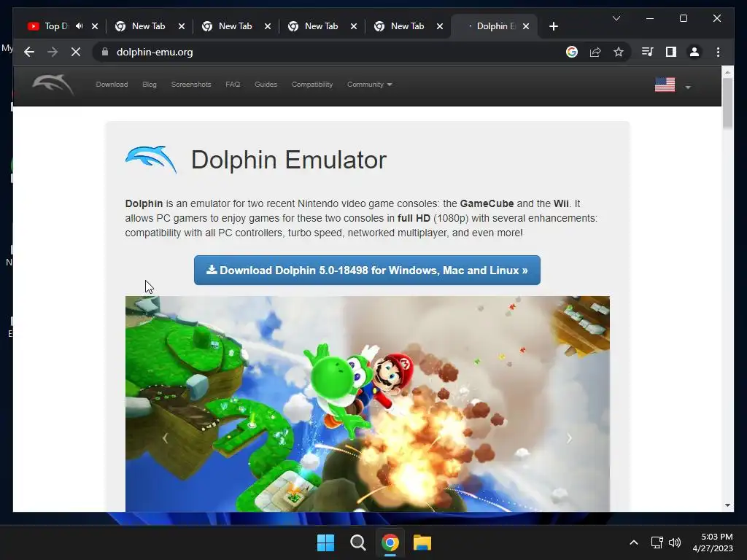Go to Screenshots in the navbar
Viewport: 747px width, 560px height.
(191, 85)
